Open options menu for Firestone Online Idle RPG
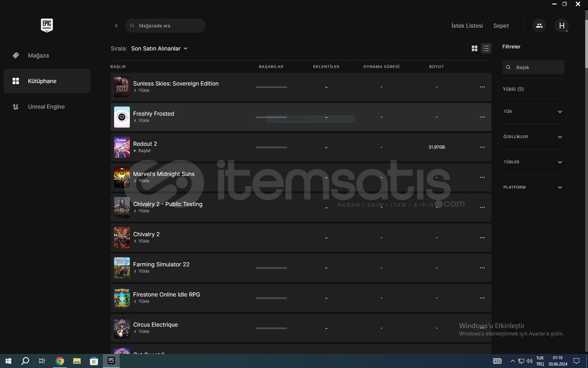Viewport: 588px width, 368px height. 482,298
